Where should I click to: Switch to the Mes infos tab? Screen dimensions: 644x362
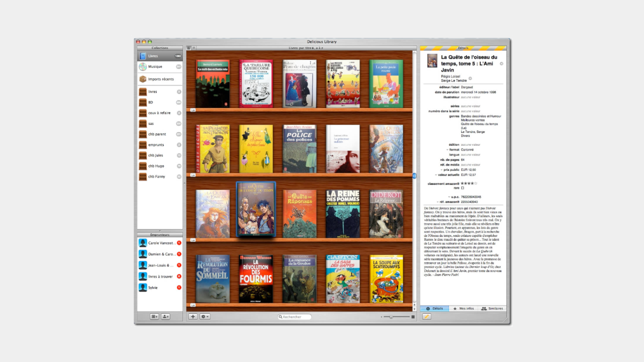(463, 309)
